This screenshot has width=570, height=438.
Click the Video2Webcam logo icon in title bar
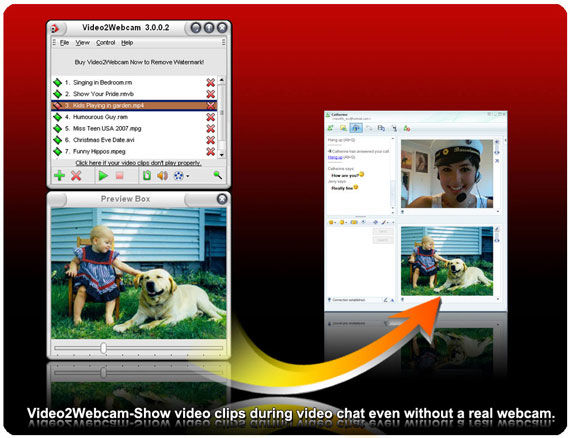tap(55, 28)
